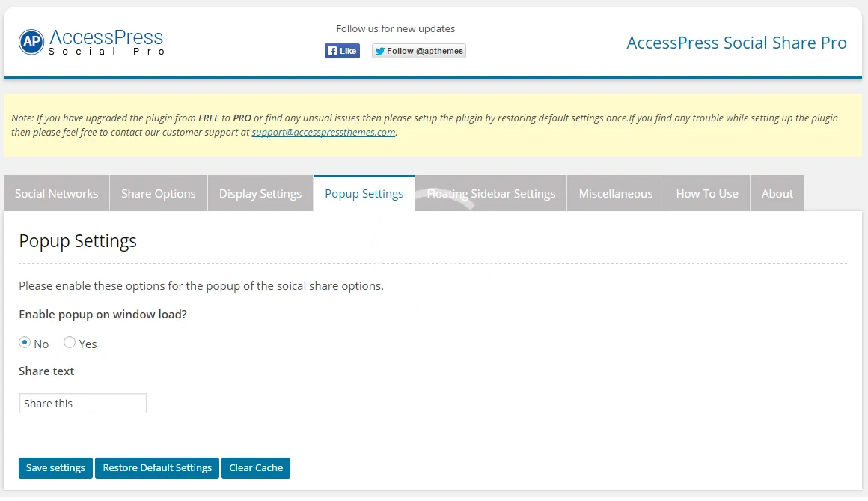Select No for popup on window load
The height and width of the screenshot is (501, 868).
coord(25,342)
